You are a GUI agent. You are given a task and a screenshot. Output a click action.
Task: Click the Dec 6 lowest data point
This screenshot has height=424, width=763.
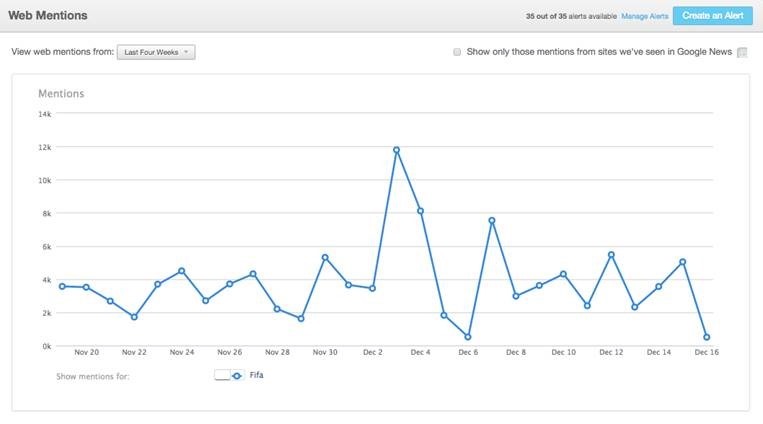click(x=467, y=337)
